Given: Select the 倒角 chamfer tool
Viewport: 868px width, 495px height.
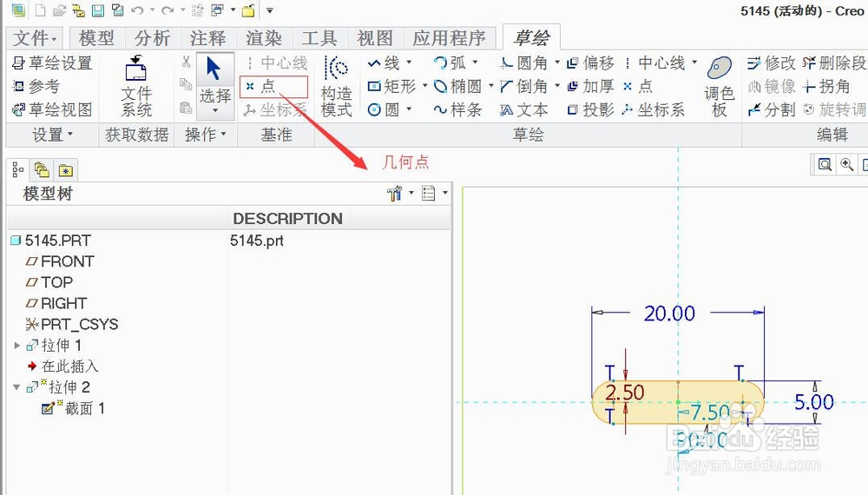Looking at the screenshot, I should (x=523, y=86).
